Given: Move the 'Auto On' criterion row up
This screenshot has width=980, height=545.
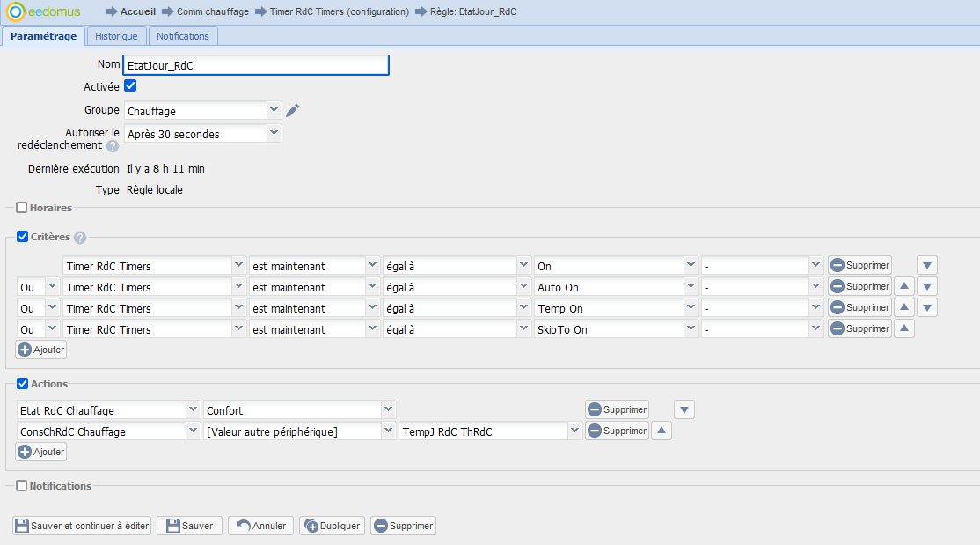Looking at the screenshot, I should click(x=903, y=286).
